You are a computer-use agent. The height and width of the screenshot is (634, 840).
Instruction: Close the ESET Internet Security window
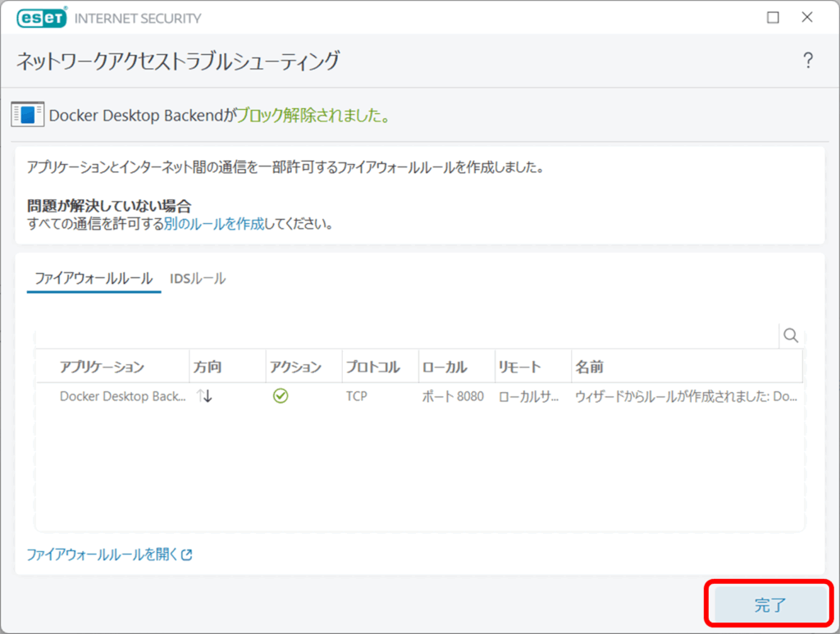click(x=807, y=17)
